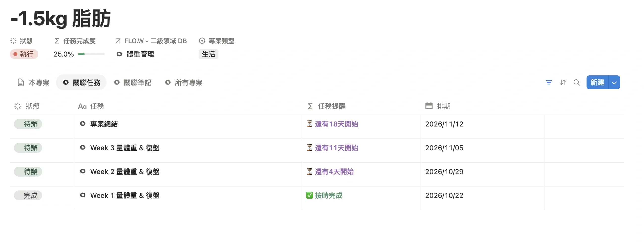Click the page icon beside Week 3 量體重

click(82, 147)
